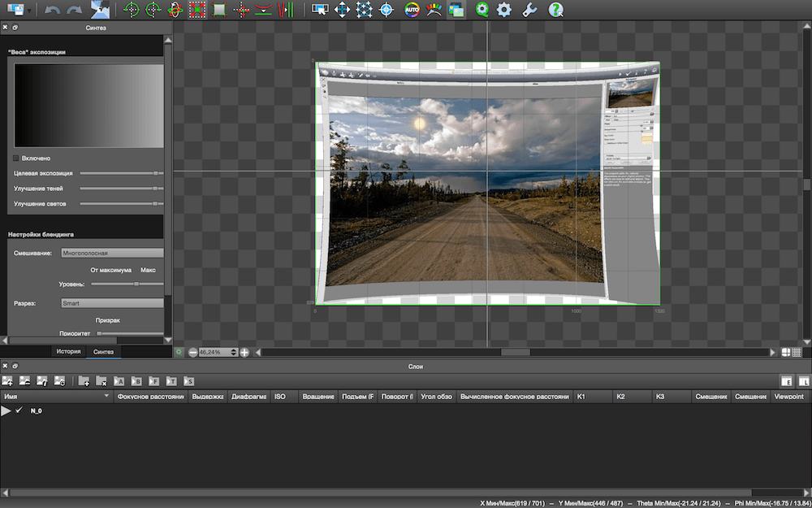
Task: Undo the last edit
Action: (52, 9)
